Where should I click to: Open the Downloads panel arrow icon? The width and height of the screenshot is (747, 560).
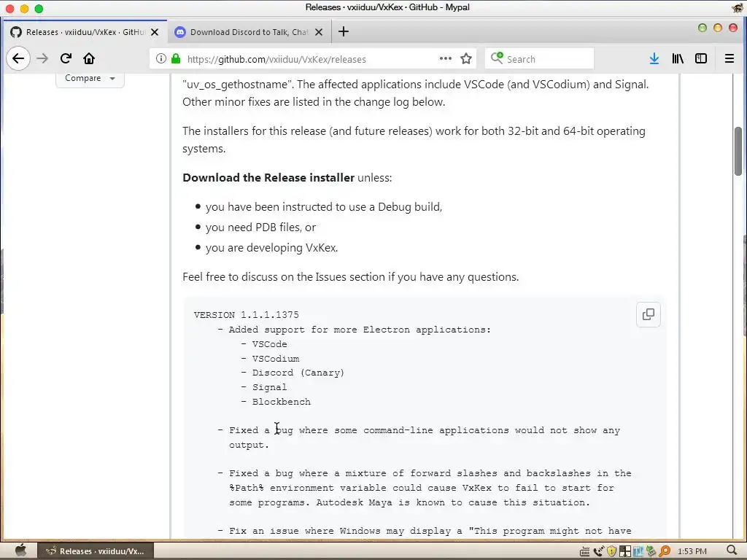(x=654, y=58)
